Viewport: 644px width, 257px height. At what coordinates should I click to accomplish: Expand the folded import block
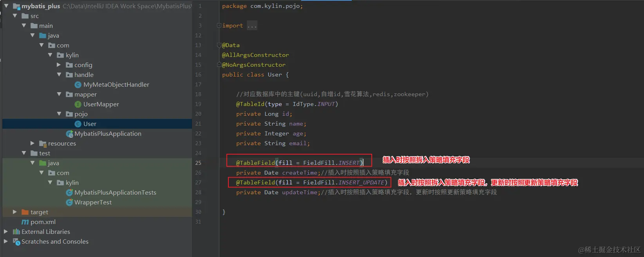click(219, 26)
